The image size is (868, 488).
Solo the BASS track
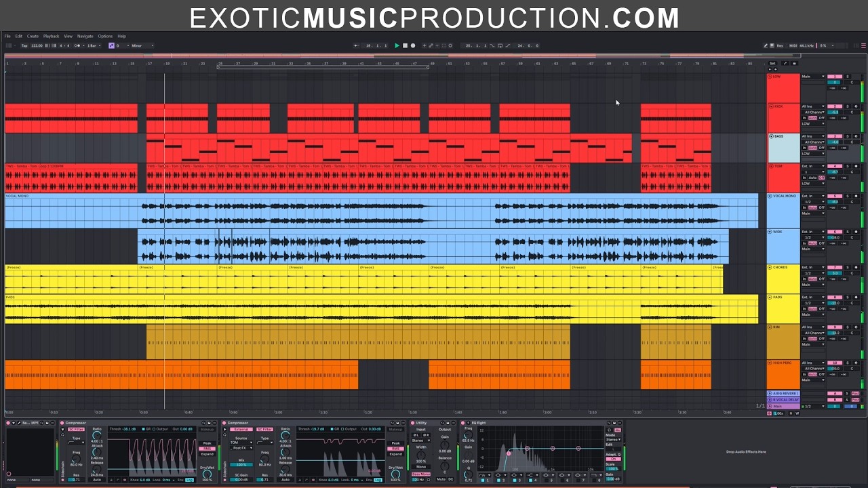(848, 136)
